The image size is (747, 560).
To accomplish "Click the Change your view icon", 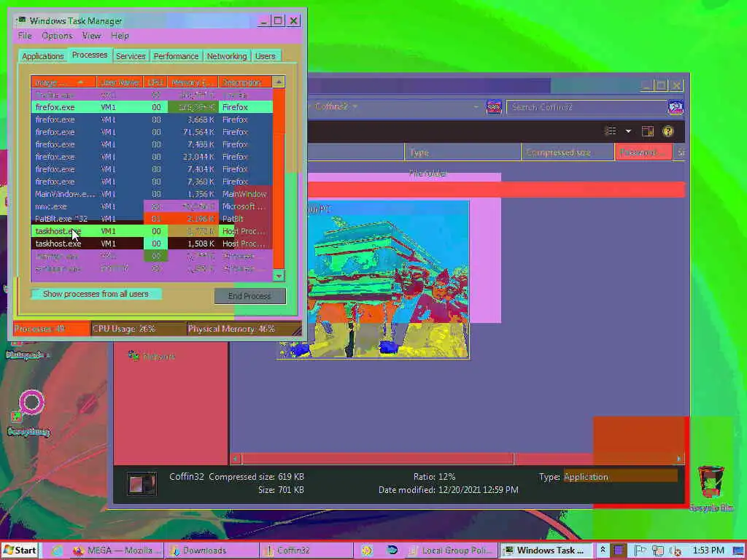I will tap(611, 131).
